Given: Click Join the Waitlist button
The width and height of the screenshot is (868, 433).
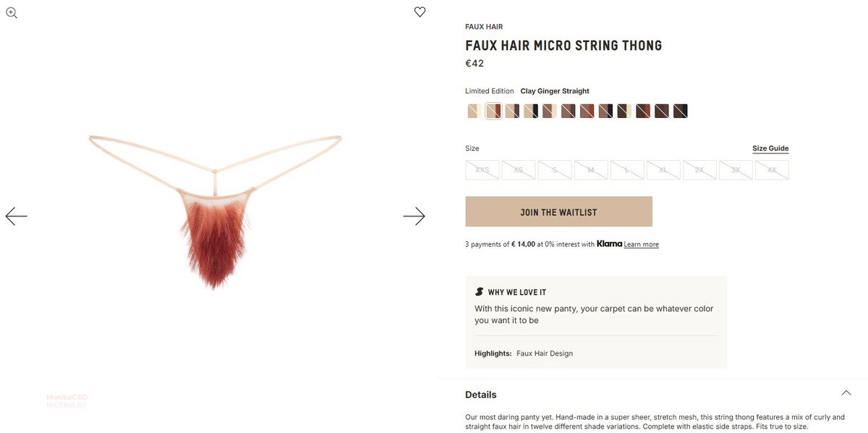Looking at the screenshot, I should tap(558, 212).
